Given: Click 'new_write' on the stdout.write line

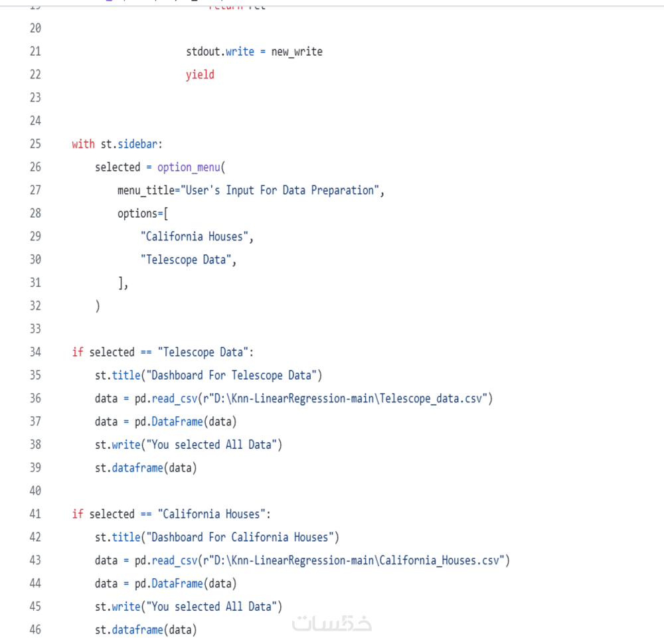Looking at the screenshot, I should 297,51.
